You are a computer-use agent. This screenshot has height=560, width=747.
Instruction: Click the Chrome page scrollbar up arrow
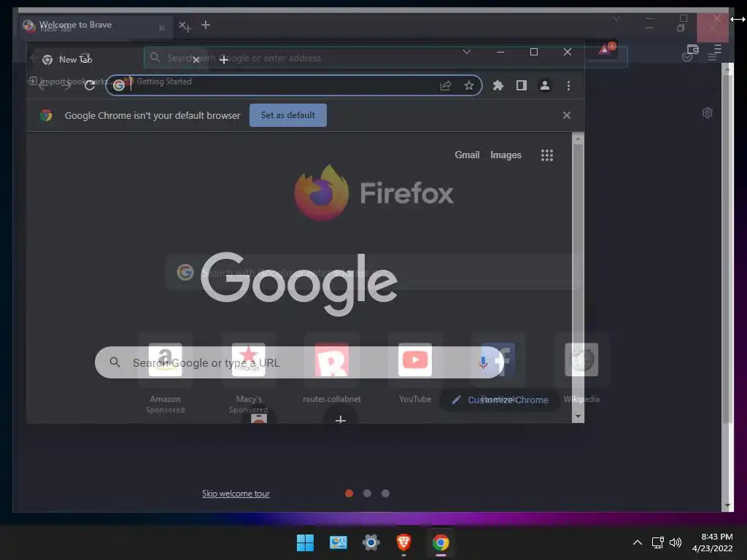coord(578,139)
